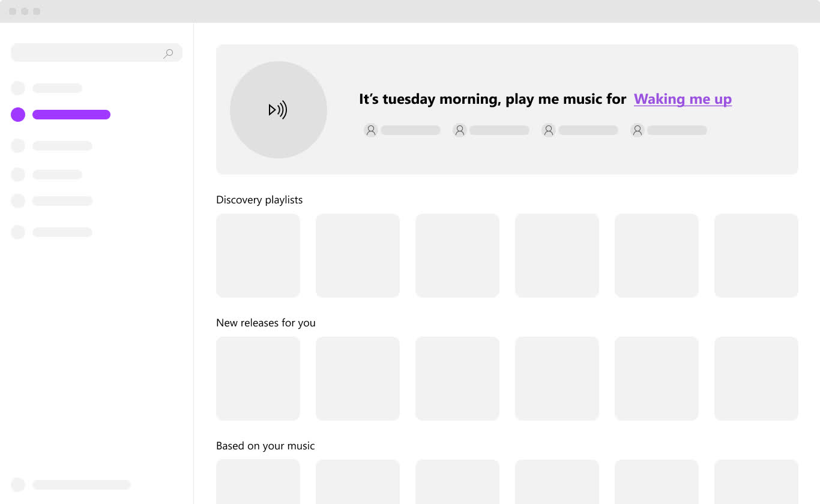Open the second Discovery playlists card
This screenshot has width=820, height=504.
(x=358, y=256)
